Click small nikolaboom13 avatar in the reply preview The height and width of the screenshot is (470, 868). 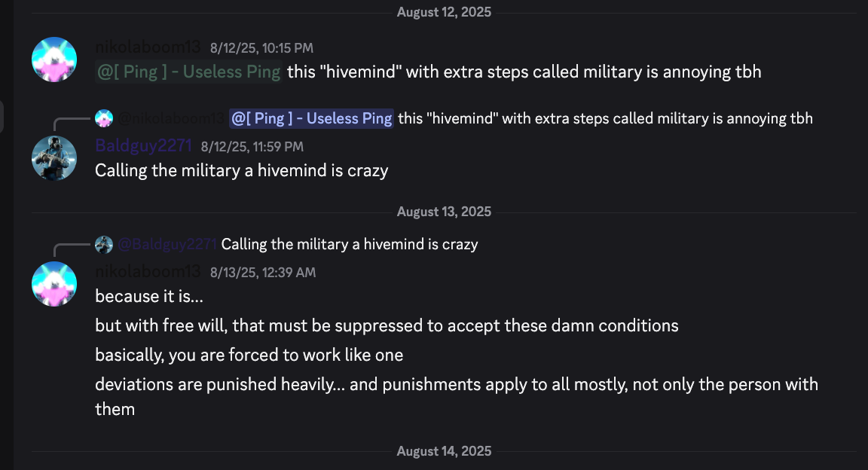coord(104,118)
